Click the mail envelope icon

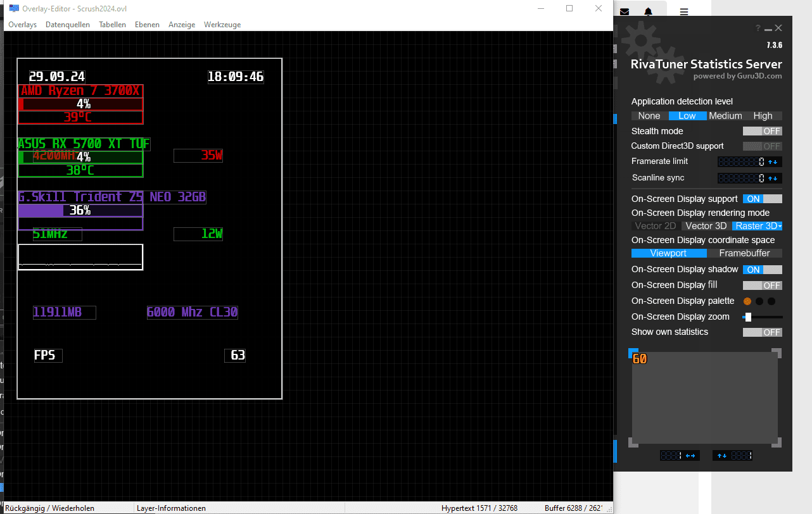(x=625, y=12)
